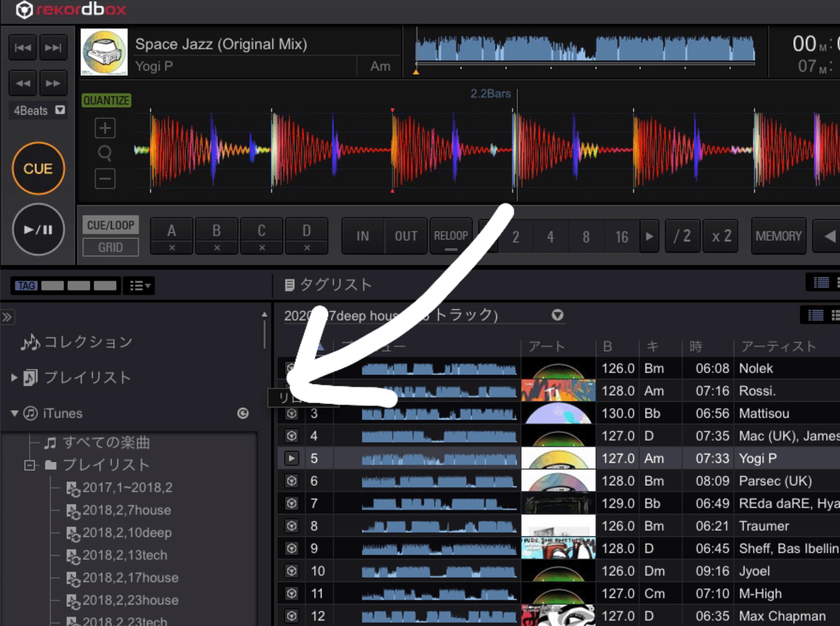The image size is (840, 626).
Task: Click the rekordbox status icon on row 3
Action: click(291, 413)
